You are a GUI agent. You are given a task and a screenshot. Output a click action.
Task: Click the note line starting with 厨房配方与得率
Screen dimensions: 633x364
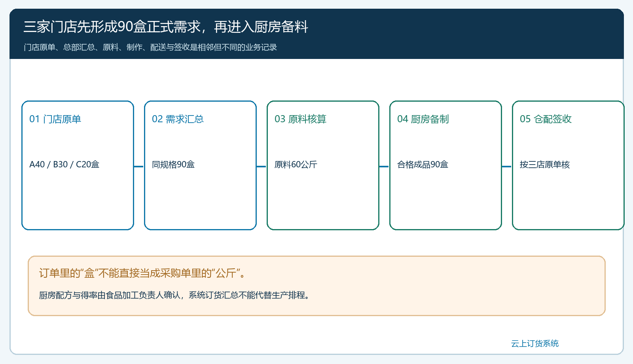coord(174,295)
